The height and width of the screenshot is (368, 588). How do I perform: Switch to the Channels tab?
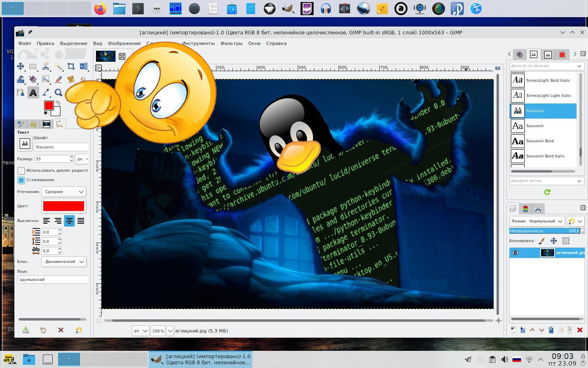(x=525, y=209)
